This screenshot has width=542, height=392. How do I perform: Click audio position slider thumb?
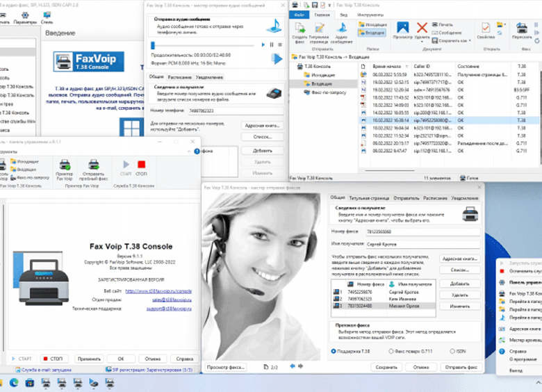[153, 45]
